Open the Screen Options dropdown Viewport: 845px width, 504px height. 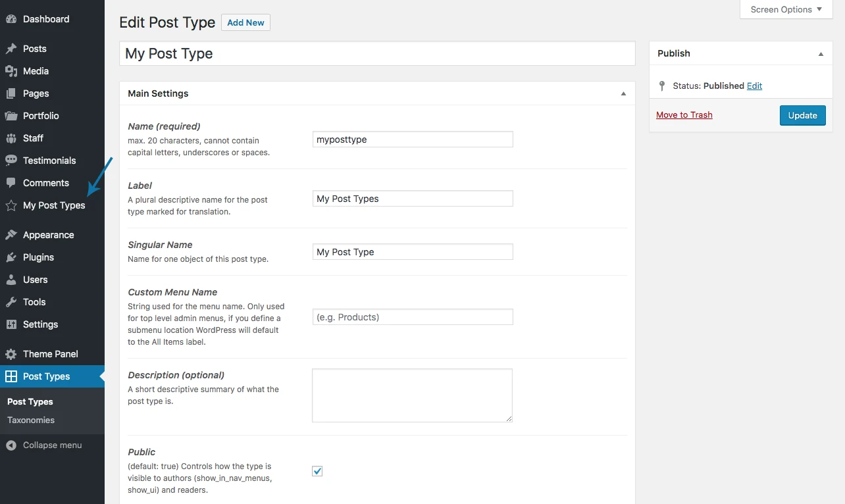pyautogui.click(x=785, y=9)
